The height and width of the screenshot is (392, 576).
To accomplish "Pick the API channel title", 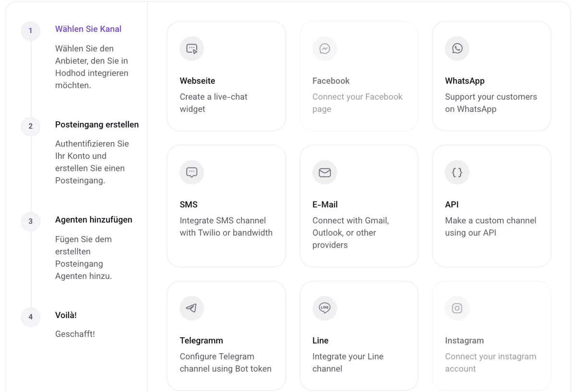I will [452, 204].
